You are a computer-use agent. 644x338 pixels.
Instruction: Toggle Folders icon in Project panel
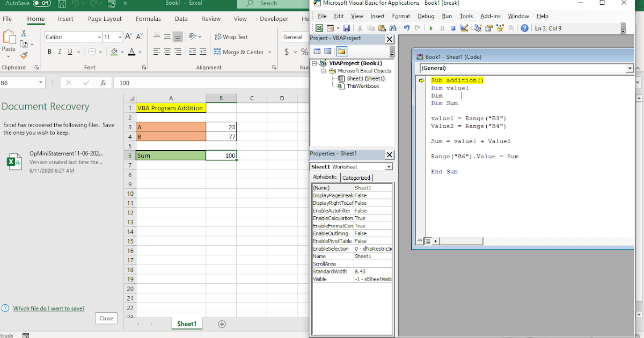click(x=341, y=52)
